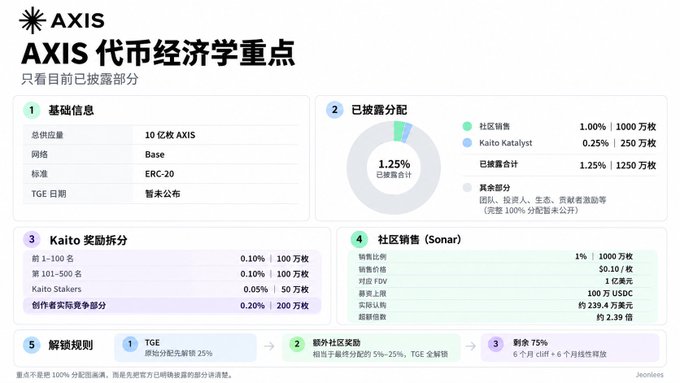Image resolution: width=680 pixels, height=383 pixels.
Task: Click the purple step 3 badge in 剩余 75% card
Action: pos(496,344)
